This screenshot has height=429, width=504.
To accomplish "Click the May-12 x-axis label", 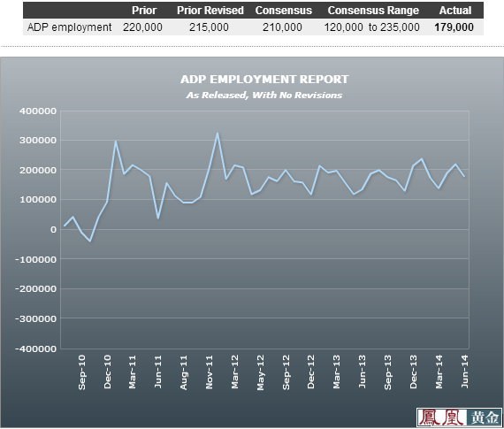I will pyautogui.click(x=260, y=372).
